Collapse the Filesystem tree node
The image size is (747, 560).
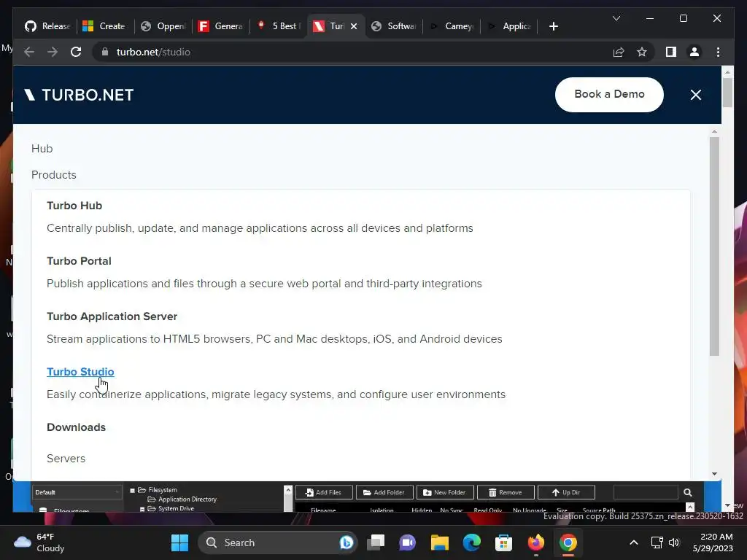(133, 490)
